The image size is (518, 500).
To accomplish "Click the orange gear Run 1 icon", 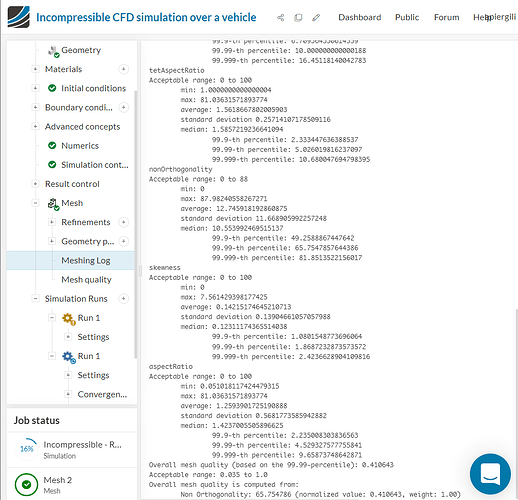I will coord(69,318).
